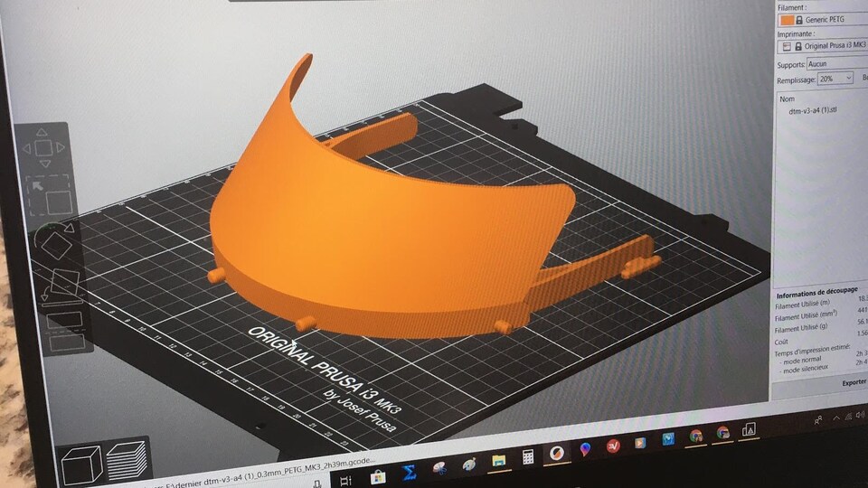Click the network icon in system tray
This screenshot has width=868, height=488.
(x=848, y=416)
